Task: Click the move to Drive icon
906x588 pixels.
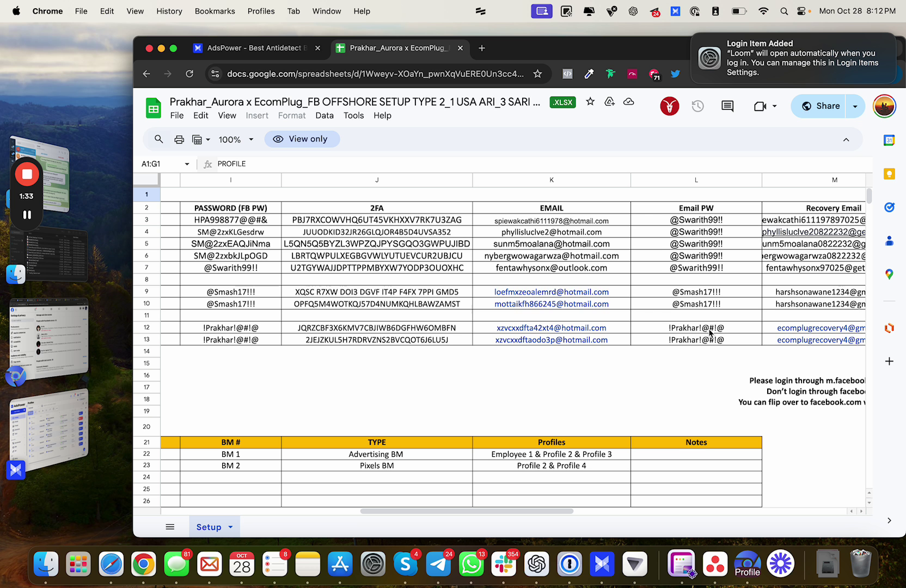Action: click(609, 102)
